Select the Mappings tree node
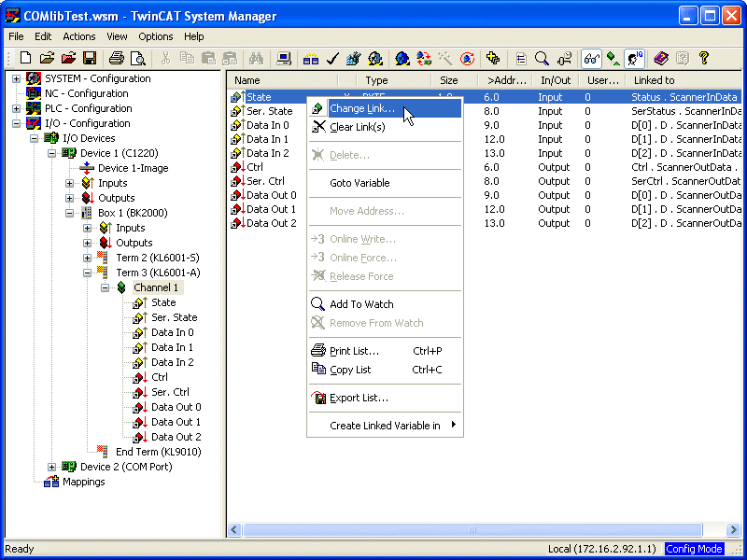Screen dimensions: 747x560 click(x=83, y=482)
